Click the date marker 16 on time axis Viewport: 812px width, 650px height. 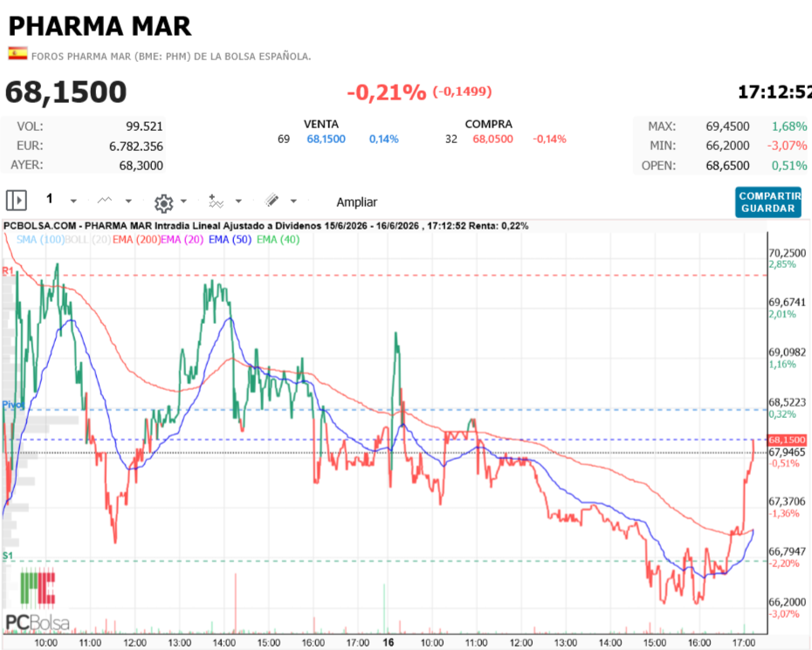[x=389, y=642]
